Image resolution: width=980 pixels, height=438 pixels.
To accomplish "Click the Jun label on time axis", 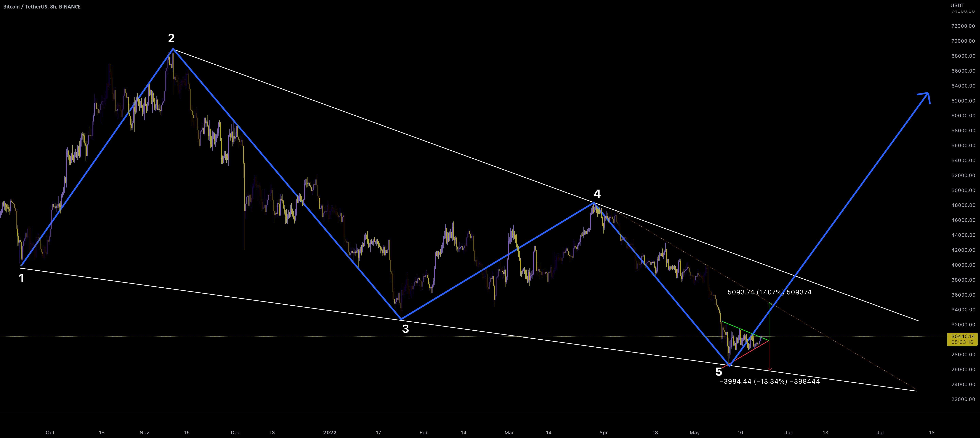I will point(789,433).
